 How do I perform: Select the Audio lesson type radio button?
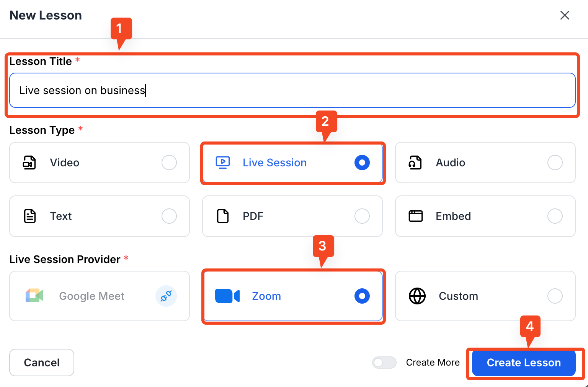(555, 163)
